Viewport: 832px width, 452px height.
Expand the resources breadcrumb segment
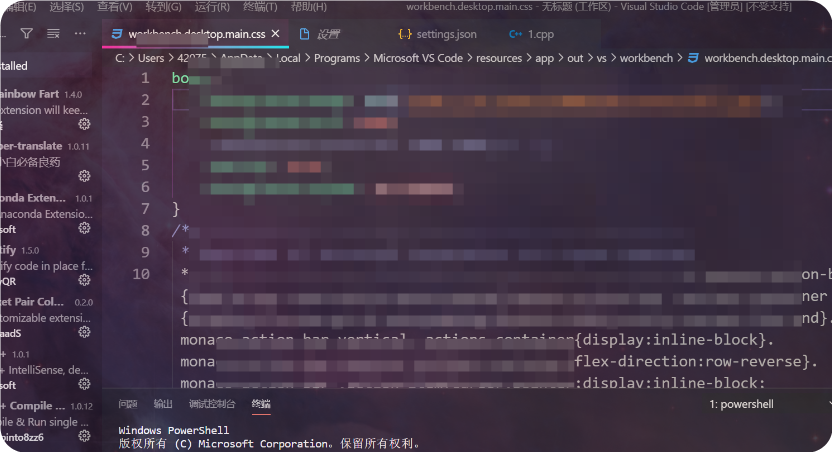[x=497, y=58]
